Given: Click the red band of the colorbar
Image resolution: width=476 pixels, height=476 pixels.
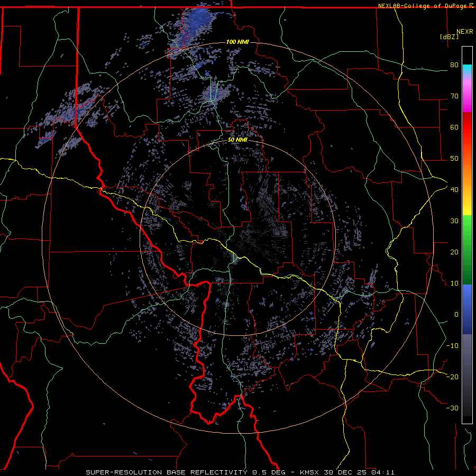Looking at the screenshot, I should click(x=467, y=127).
